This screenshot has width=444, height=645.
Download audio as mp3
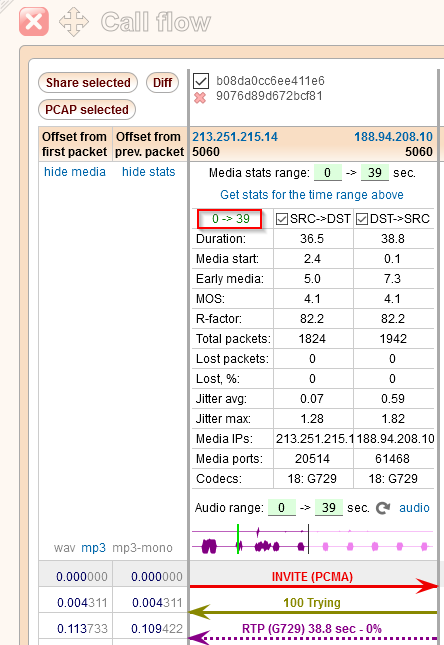click(x=93, y=548)
